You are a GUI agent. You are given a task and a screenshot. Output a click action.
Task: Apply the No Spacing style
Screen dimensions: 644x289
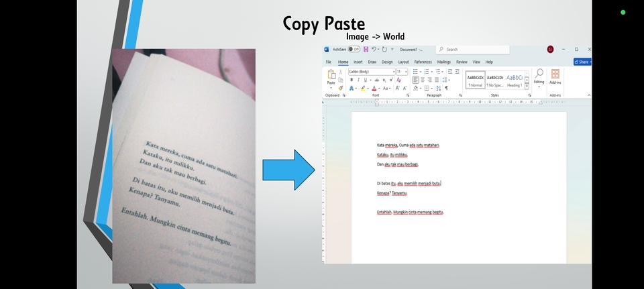[495, 80]
